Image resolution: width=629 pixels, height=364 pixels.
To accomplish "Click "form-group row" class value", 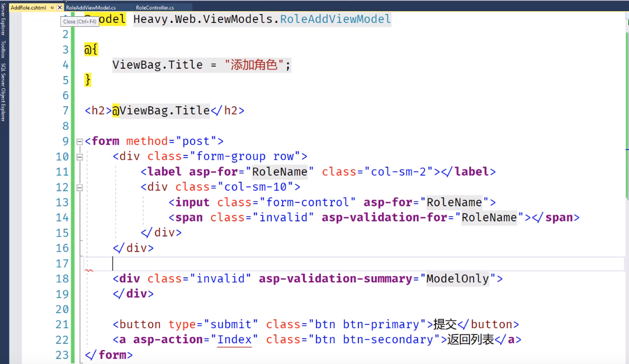I will tap(245, 157).
